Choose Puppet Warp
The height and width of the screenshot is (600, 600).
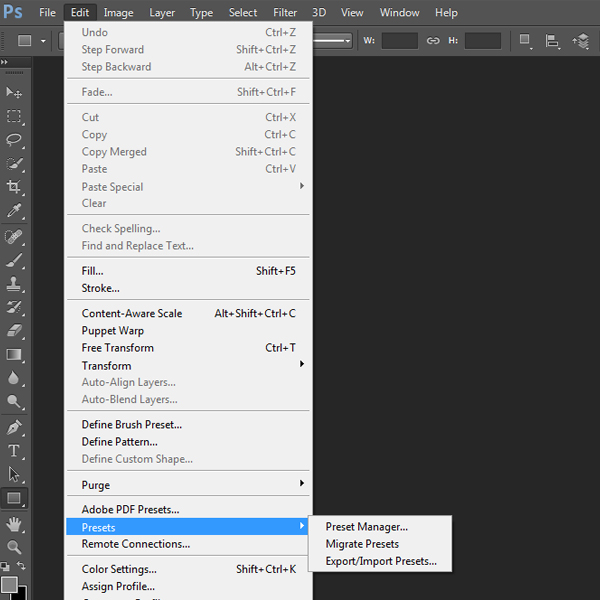click(188, 331)
